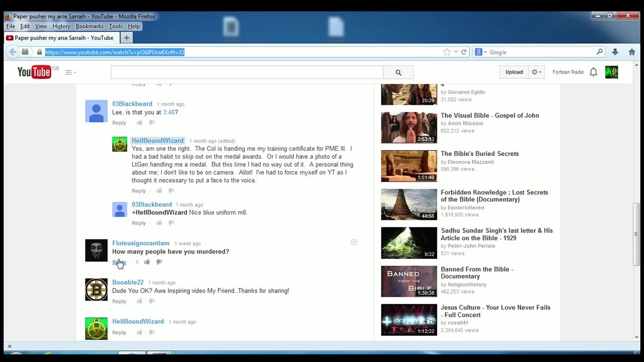Image resolution: width=644 pixels, height=362 pixels.
Task: Open options dropdown on Fluteusignorantiam's comment
Action: point(354,242)
